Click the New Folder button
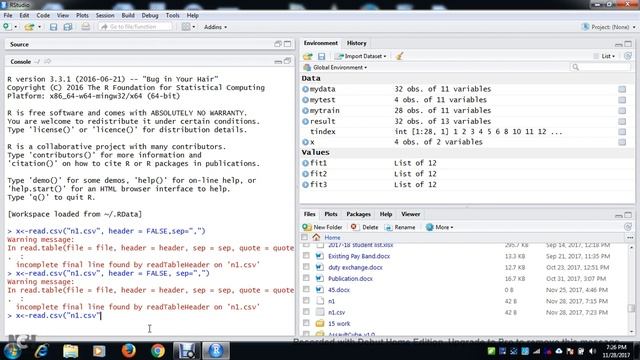Viewport: 640px width, 360px height. click(x=322, y=227)
